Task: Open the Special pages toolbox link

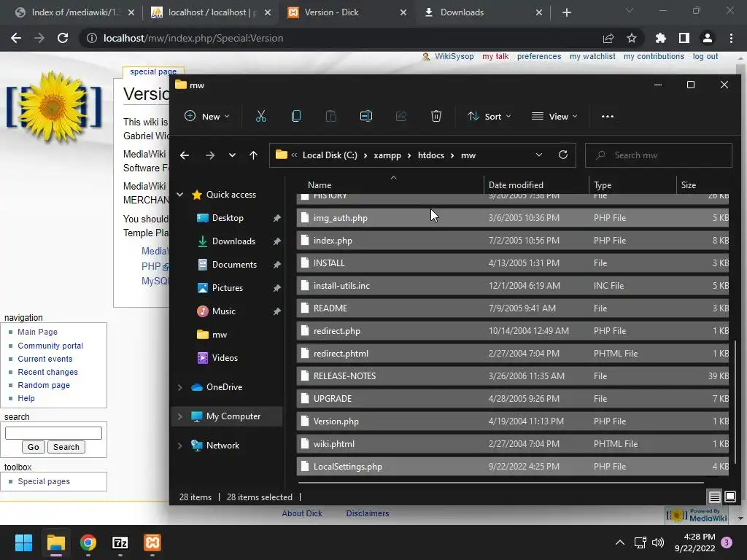Action: click(x=44, y=481)
